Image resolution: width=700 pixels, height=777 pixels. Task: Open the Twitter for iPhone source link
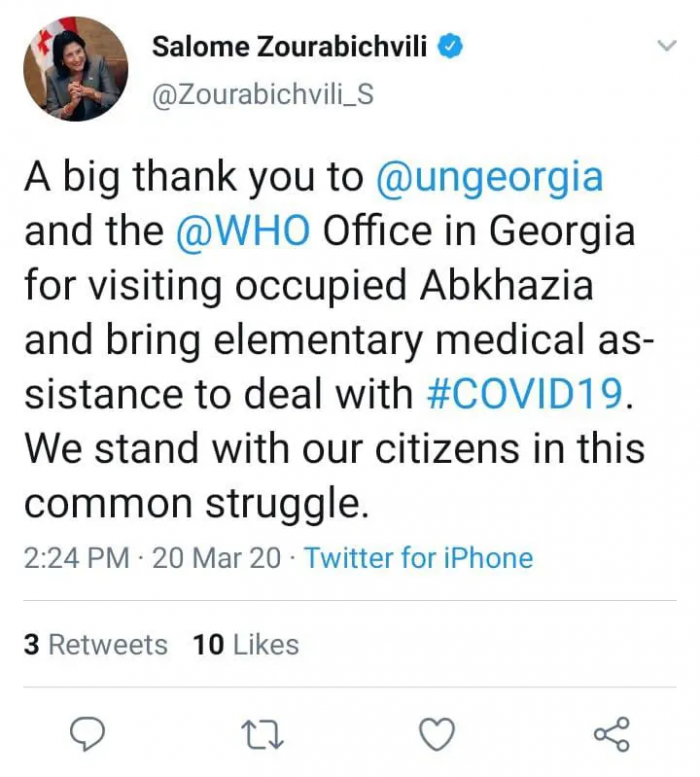419,557
